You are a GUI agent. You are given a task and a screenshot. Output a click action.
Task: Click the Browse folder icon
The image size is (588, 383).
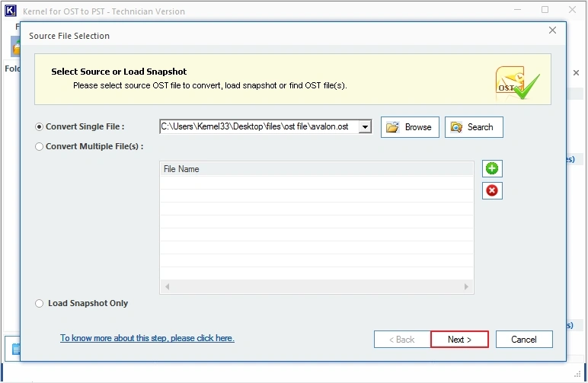[392, 127]
